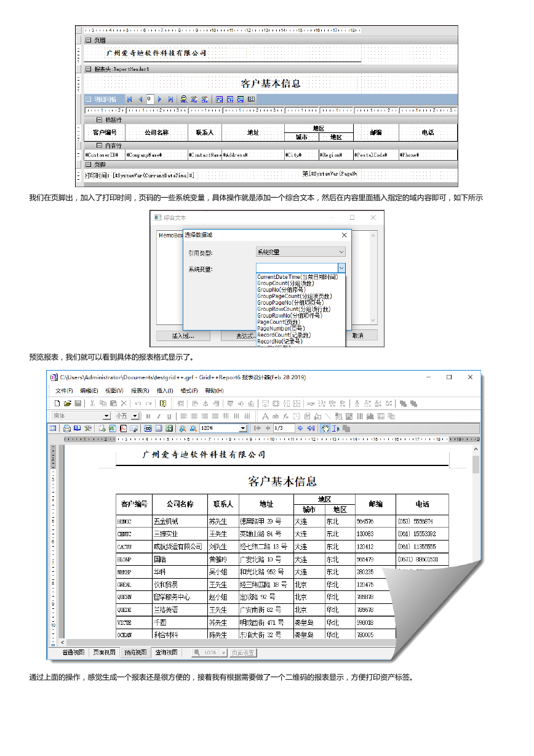The width and height of the screenshot is (534, 756).
Task: Collapse the 报表头 ReportHeader1 section
Action: (89, 69)
